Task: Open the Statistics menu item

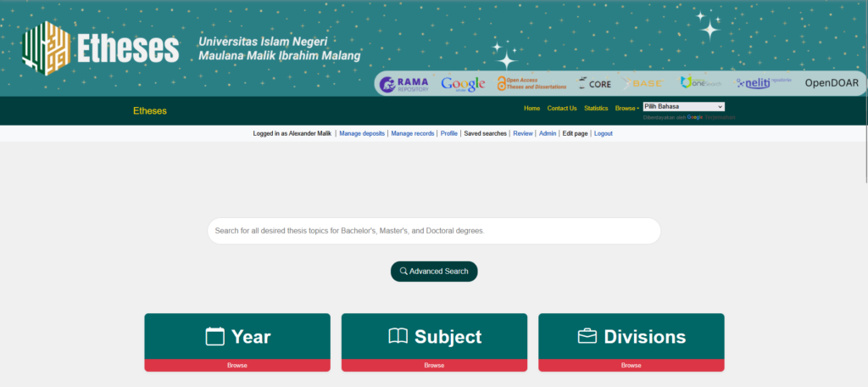Action: pos(596,109)
